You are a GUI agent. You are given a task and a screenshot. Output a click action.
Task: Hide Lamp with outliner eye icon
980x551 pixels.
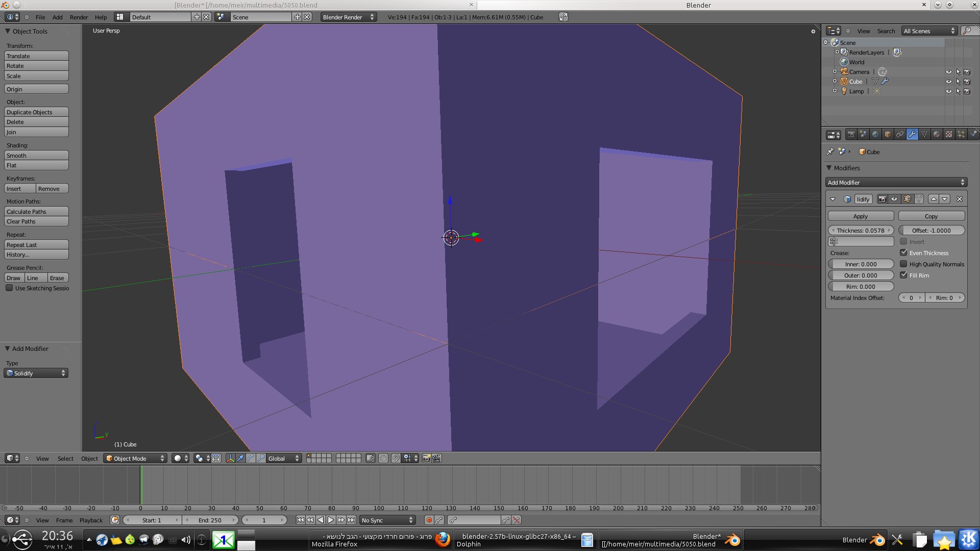click(x=948, y=92)
